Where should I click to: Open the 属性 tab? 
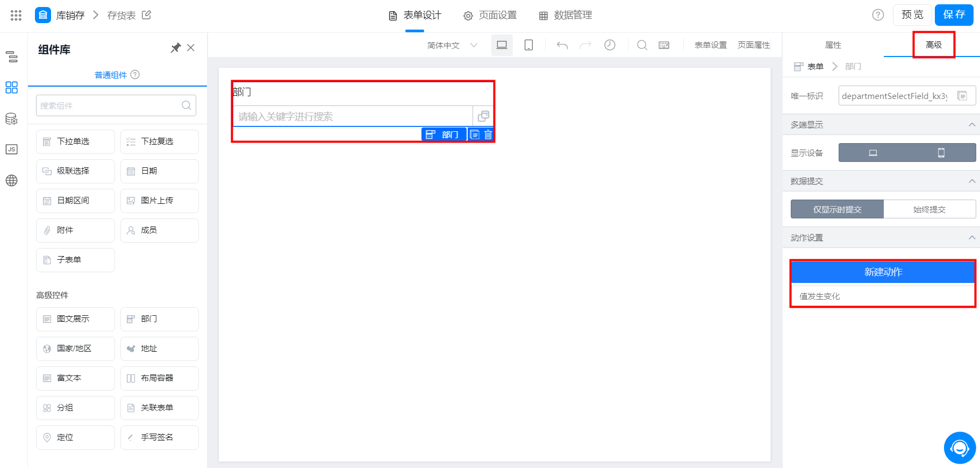(x=833, y=45)
